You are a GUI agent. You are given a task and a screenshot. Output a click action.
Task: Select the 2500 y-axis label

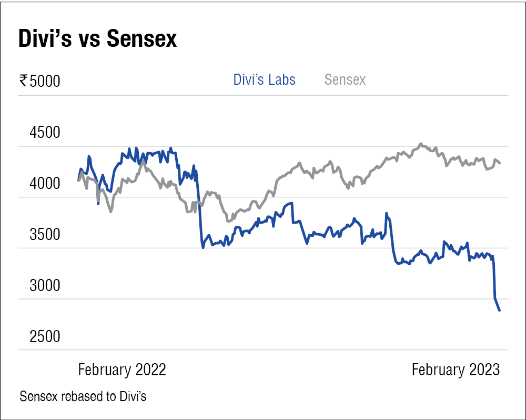point(45,337)
